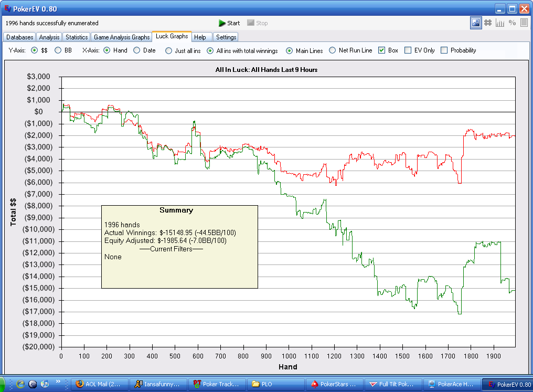Select Date for the X-axis
Viewport: 533px width, 392px height.
click(x=137, y=50)
